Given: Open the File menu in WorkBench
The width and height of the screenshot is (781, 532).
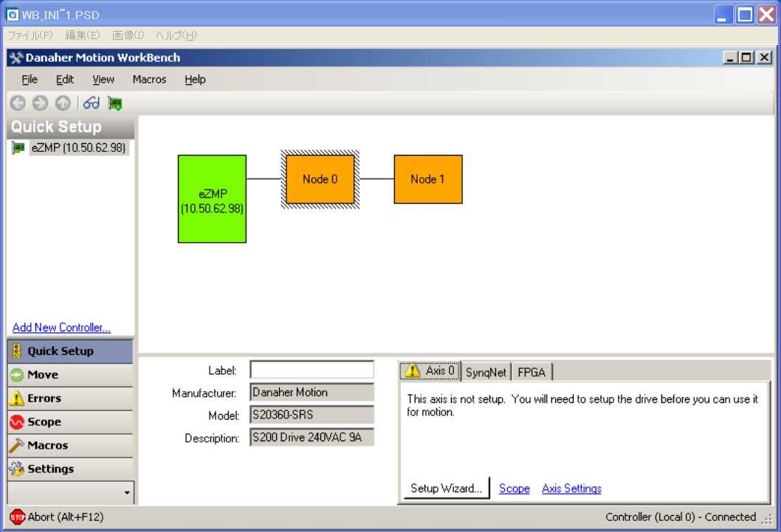Looking at the screenshot, I should click(30, 80).
